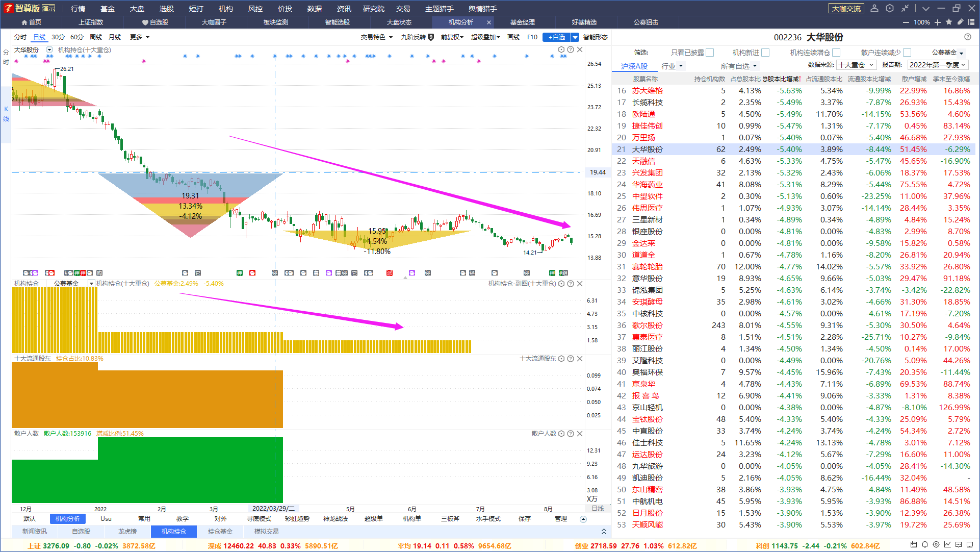Tick the 散户连续减少 checkbox
Viewport: 980px width, 552px height.
pos(907,53)
